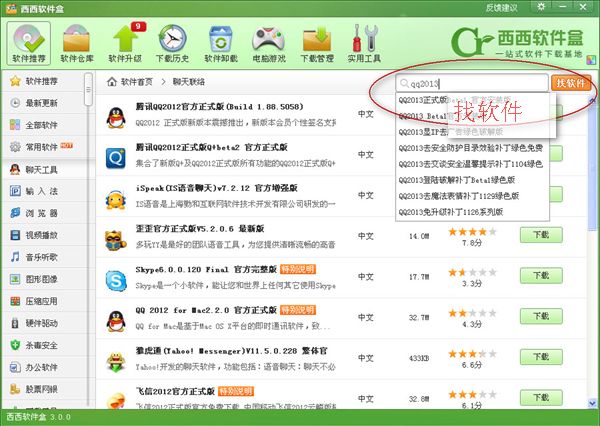Open the 视频播放 category
Viewport: 600px width, 426px height.
click(41, 235)
